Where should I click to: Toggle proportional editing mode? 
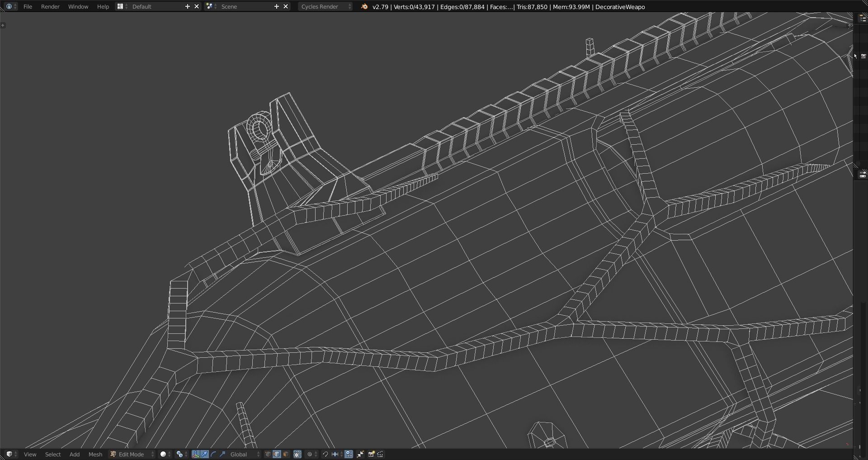coord(312,454)
